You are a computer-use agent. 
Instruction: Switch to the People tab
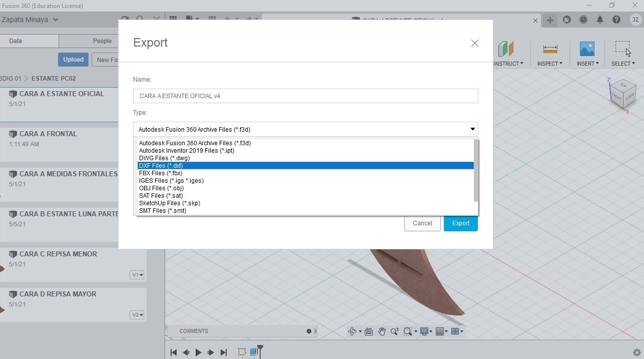coord(102,41)
